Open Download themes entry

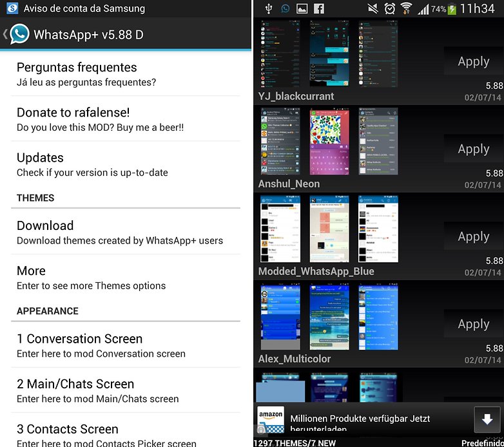pyautogui.click(x=126, y=232)
